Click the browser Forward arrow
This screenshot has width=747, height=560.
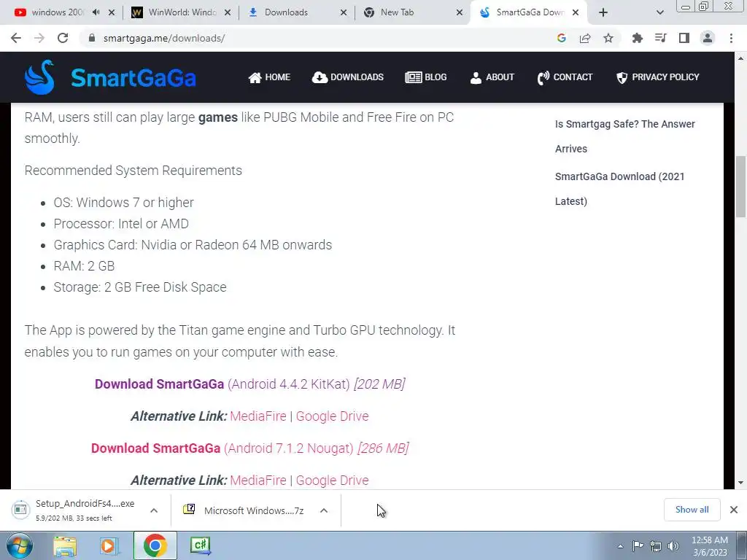point(39,38)
